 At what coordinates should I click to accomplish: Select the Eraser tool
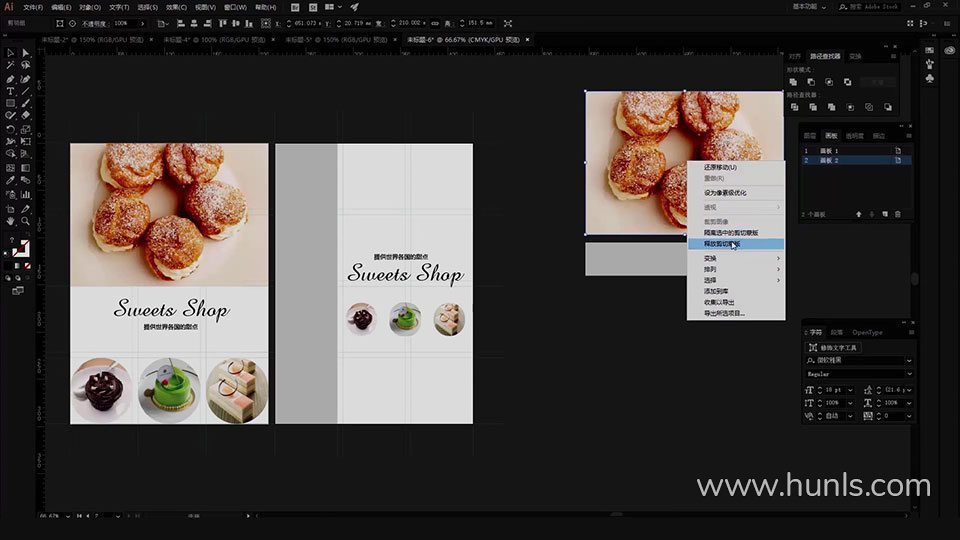coord(26,115)
